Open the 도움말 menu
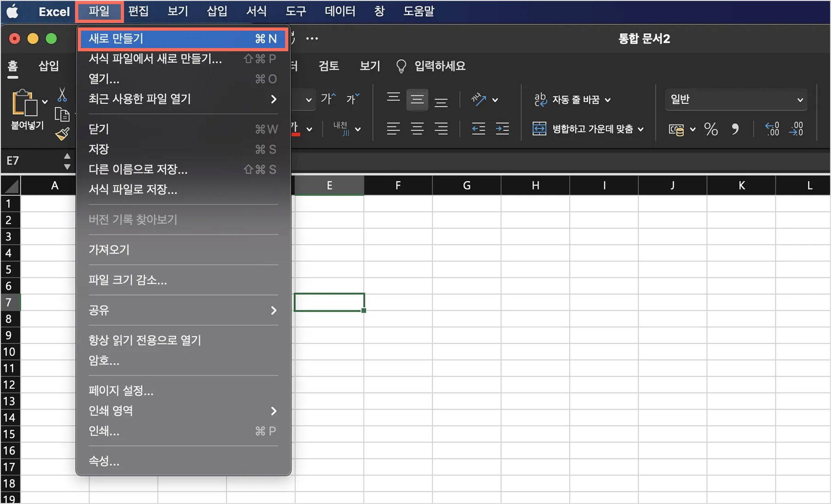 (x=419, y=11)
